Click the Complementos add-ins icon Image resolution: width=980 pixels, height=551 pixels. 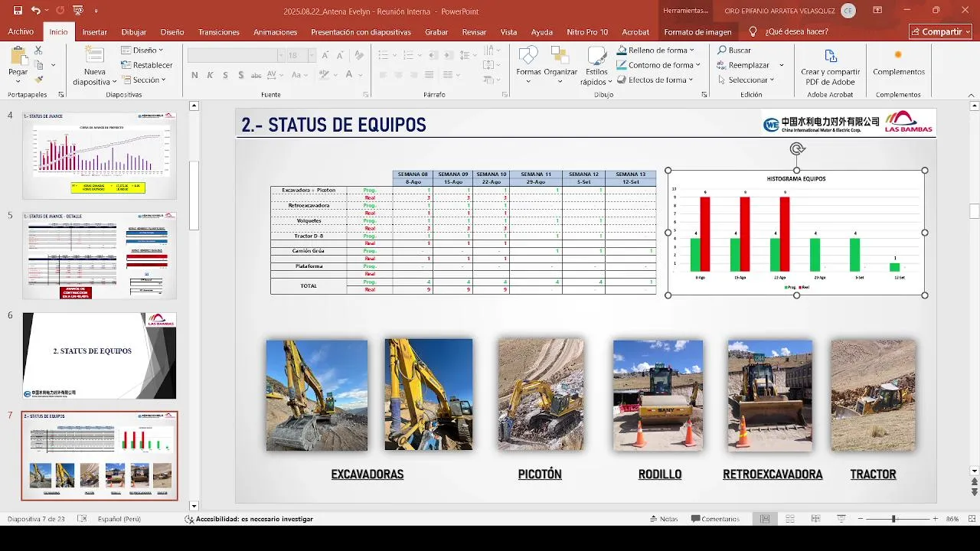coord(898,55)
